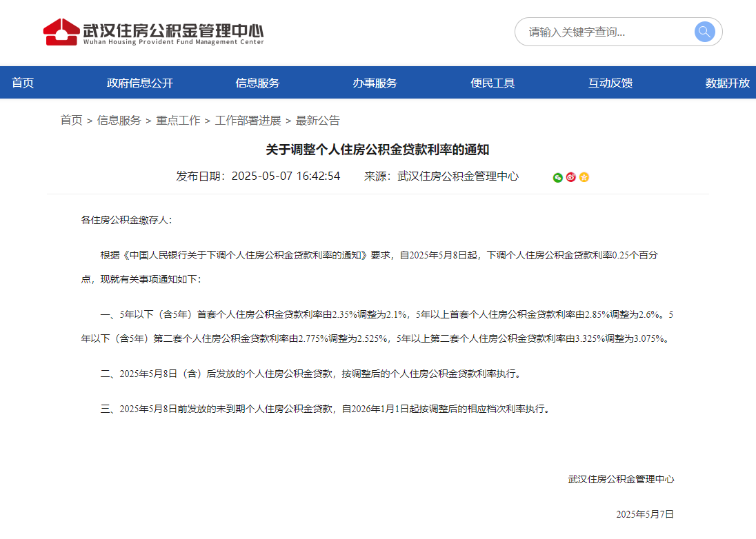Open the 便民工具 navigation menu
This screenshot has width=756, height=539.
[x=493, y=83]
